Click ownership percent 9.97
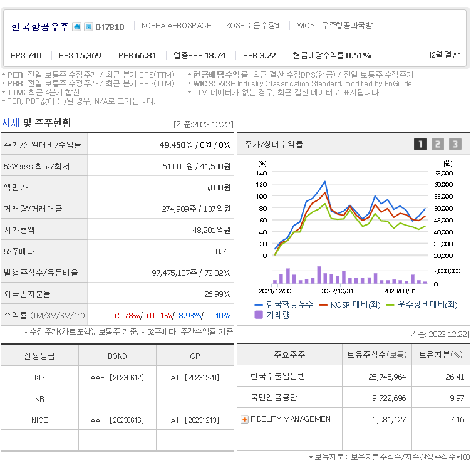The width and height of the screenshot is (476, 468). [457, 398]
